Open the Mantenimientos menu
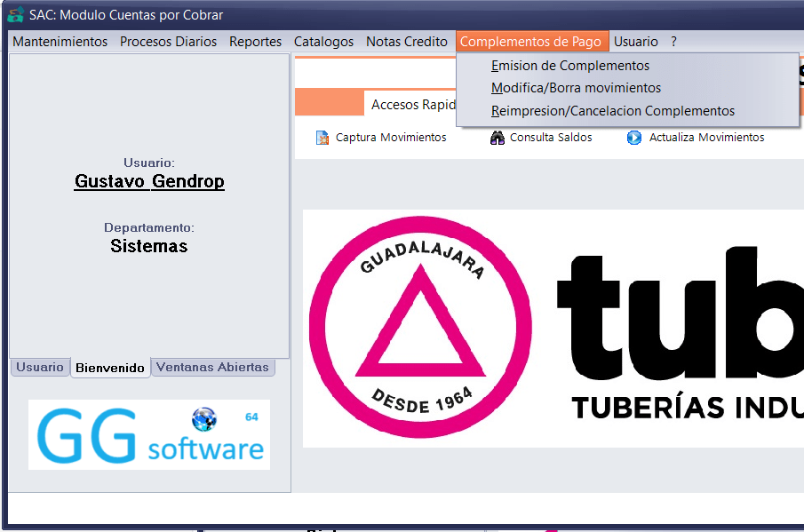The width and height of the screenshot is (804, 532). tap(60, 42)
